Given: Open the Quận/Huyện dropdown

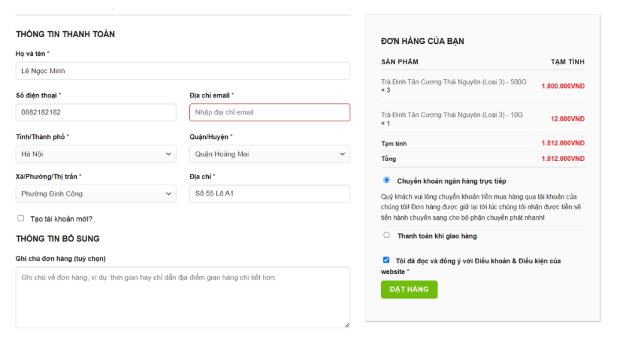Looking at the screenshot, I should coord(269,154).
